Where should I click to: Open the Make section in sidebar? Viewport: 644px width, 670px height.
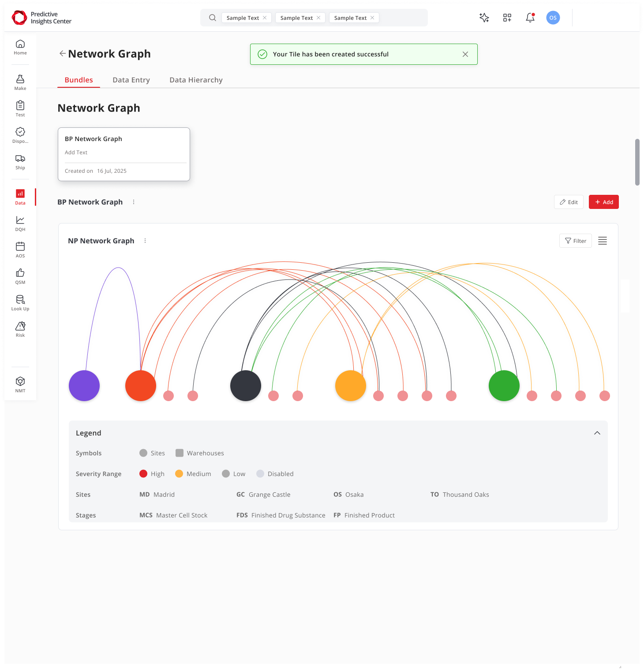point(20,82)
